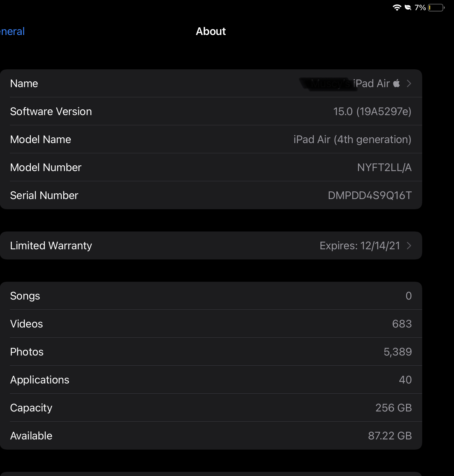The height and width of the screenshot is (476, 454).
Task: Go back to General settings
Action: click(12, 31)
